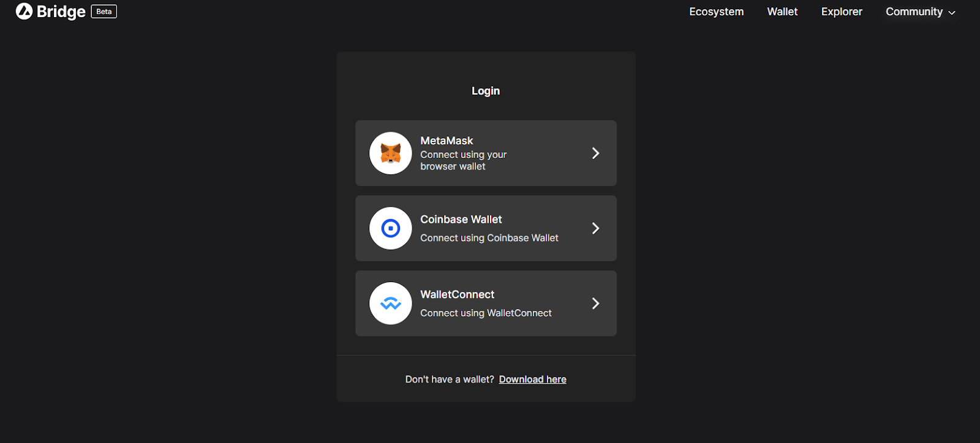
Task: Select the WalletConnect title text
Action: pos(458,294)
